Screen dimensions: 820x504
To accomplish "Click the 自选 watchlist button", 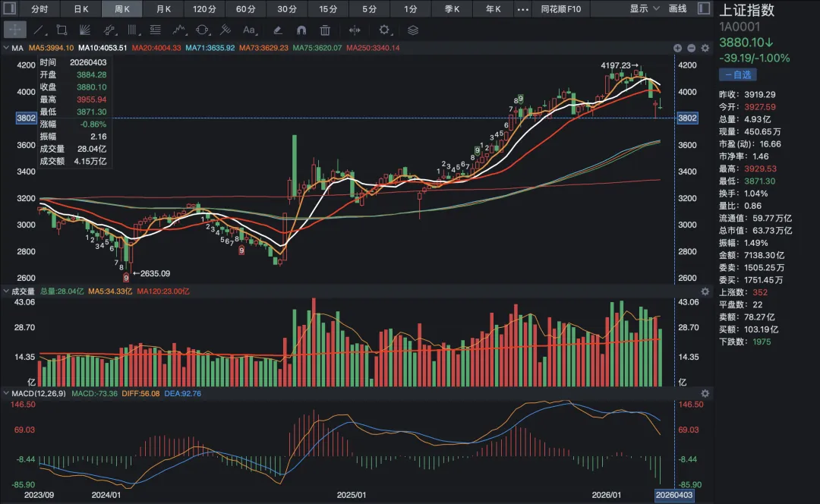I will click(738, 74).
